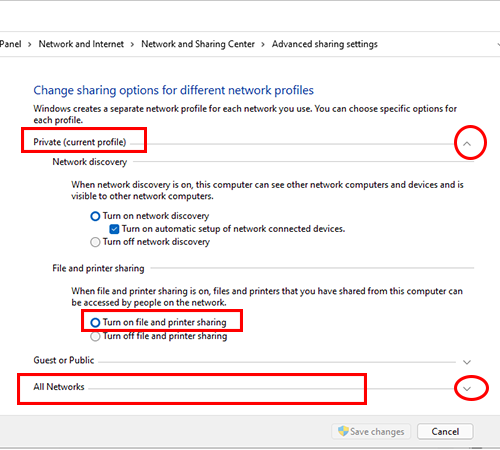This screenshot has height=450, width=500.
Task: Click breadcrumb arrow after Network and Internet
Action: click(x=132, y=45)
